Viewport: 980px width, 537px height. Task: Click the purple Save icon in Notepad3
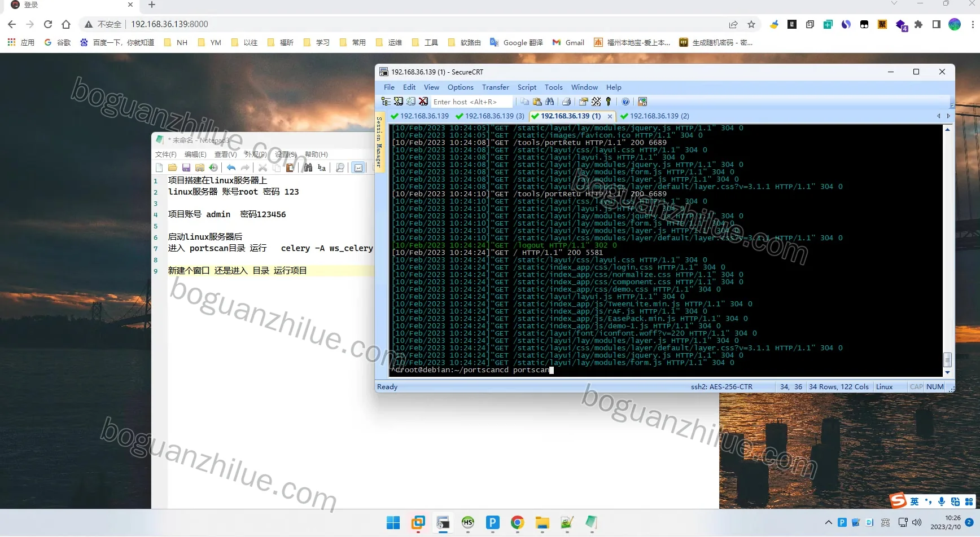point(186,168)
